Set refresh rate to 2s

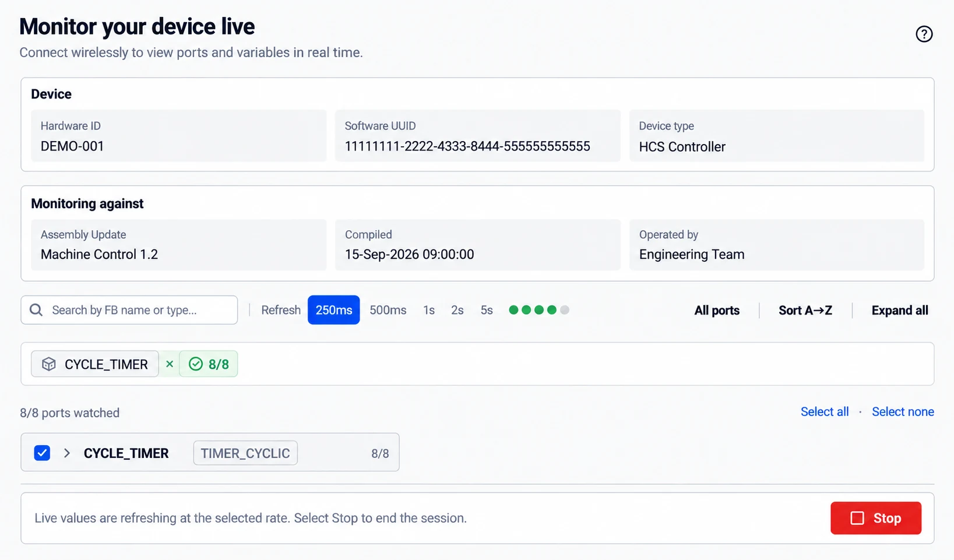pyautogui.click(x=457, y=310)
